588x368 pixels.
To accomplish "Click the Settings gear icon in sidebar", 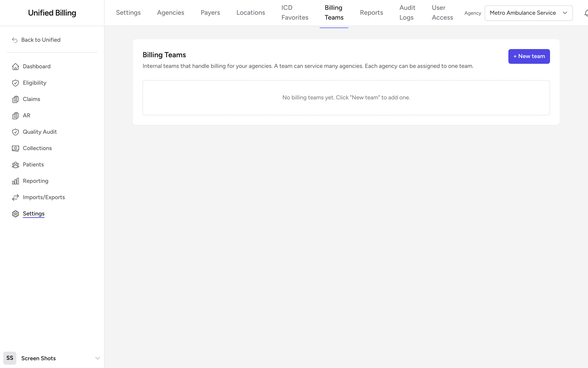I will pyautogui.click(x=16, y=214).
